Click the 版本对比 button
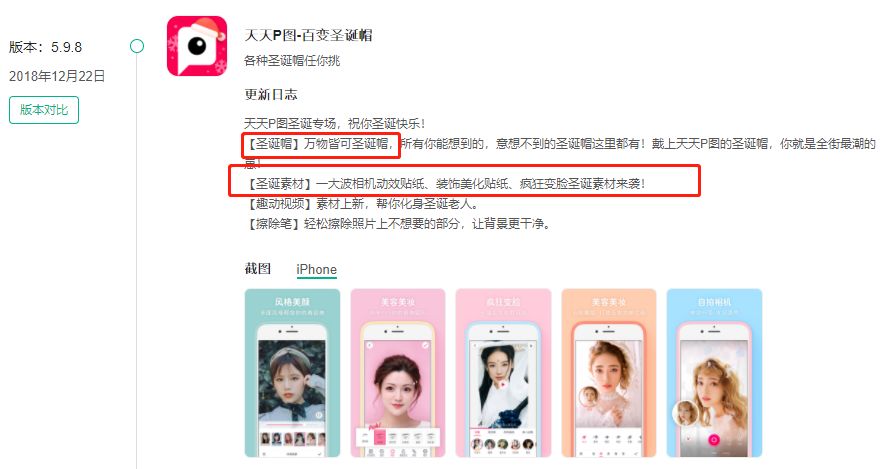 tap(44, 110)
